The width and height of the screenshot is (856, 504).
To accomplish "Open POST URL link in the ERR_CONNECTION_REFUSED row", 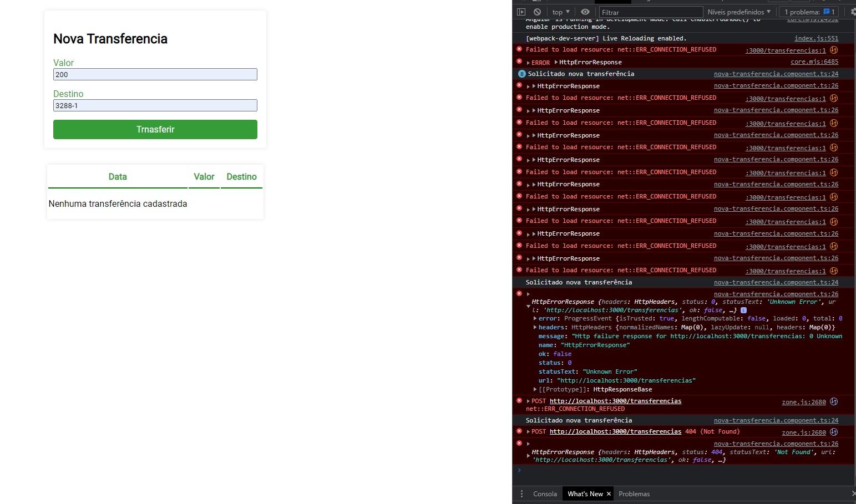I will (615, 401).
